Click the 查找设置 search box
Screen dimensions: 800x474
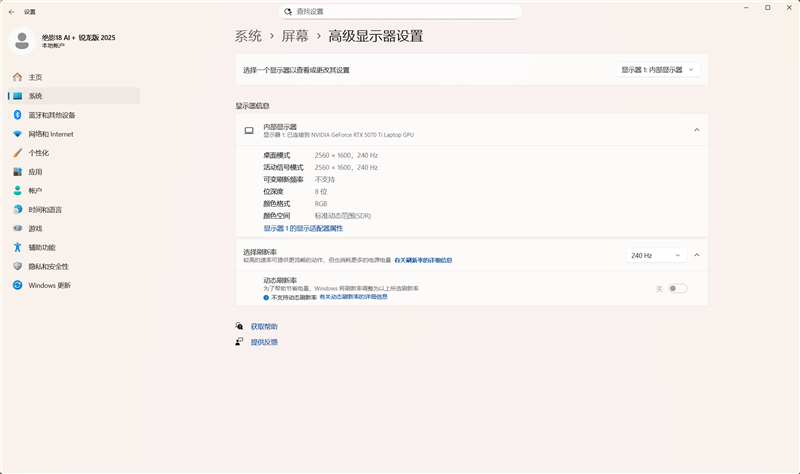click(400, 12)
